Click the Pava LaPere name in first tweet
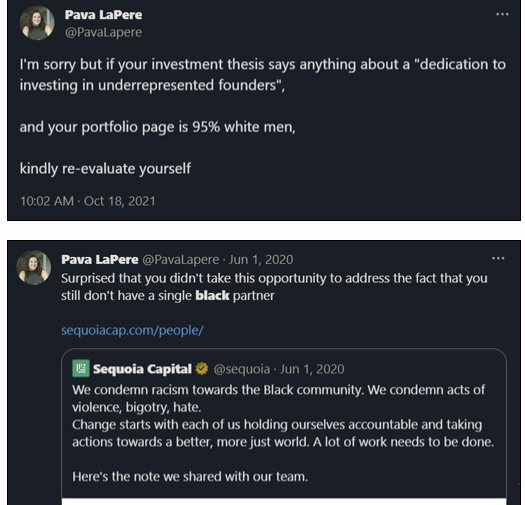 (103, 15)
